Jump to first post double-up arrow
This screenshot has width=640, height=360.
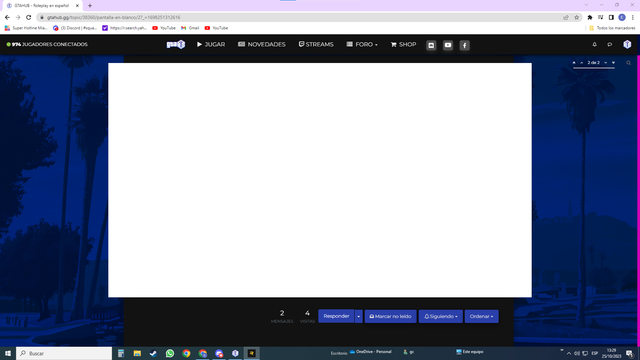574,63
